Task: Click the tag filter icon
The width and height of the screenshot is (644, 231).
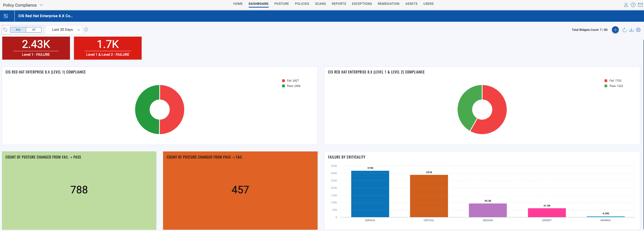Action: tap(6, 30)
